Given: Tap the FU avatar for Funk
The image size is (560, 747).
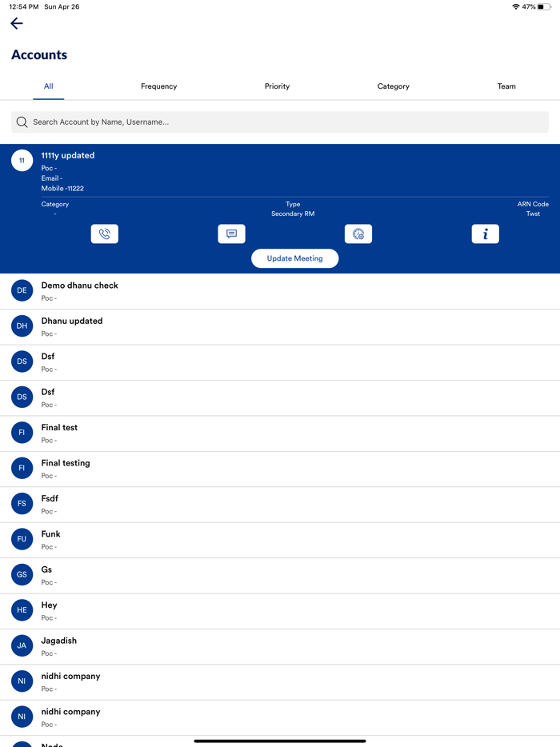Looking at the screenshot, I should click(x=22, y=539).
